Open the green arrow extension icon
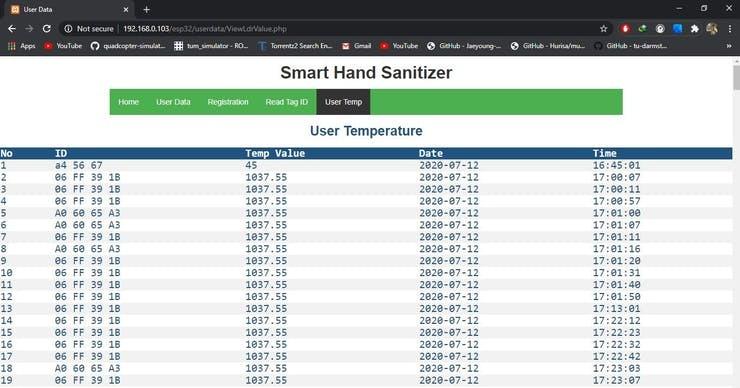 click(642, 29)
